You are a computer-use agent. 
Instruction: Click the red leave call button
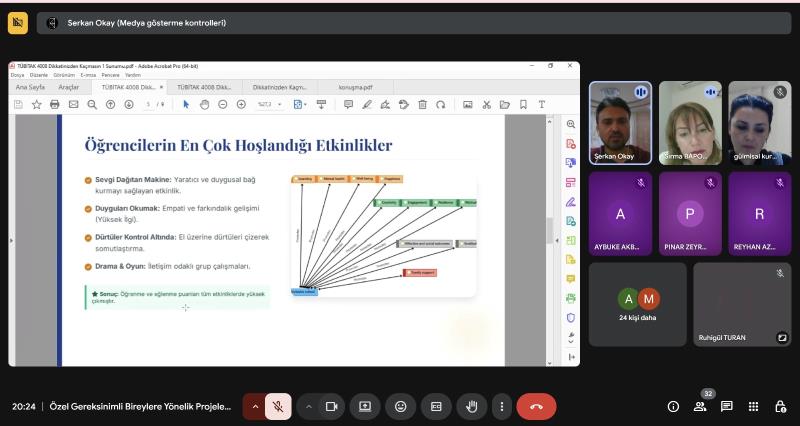coord(536,406)
